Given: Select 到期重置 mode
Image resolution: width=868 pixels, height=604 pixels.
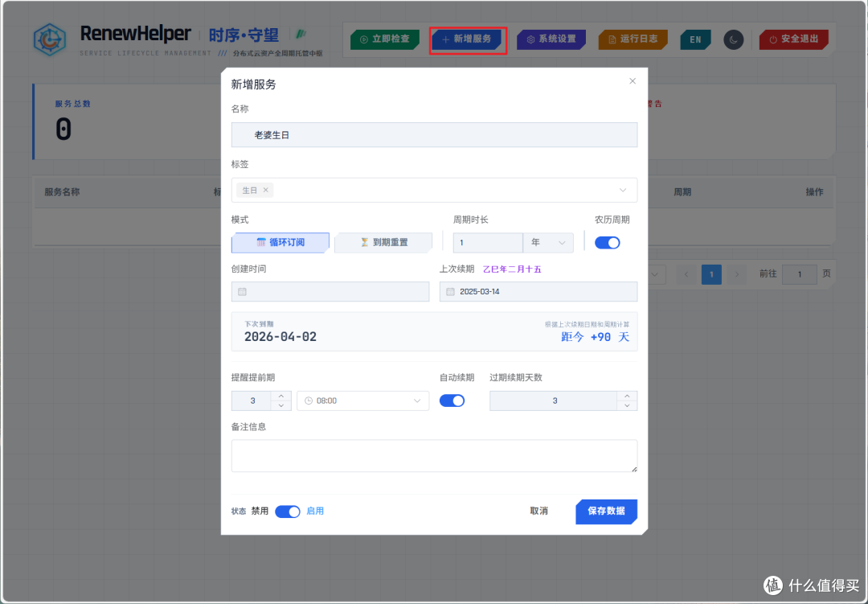Looking at the screenshot, I should 383,242.
